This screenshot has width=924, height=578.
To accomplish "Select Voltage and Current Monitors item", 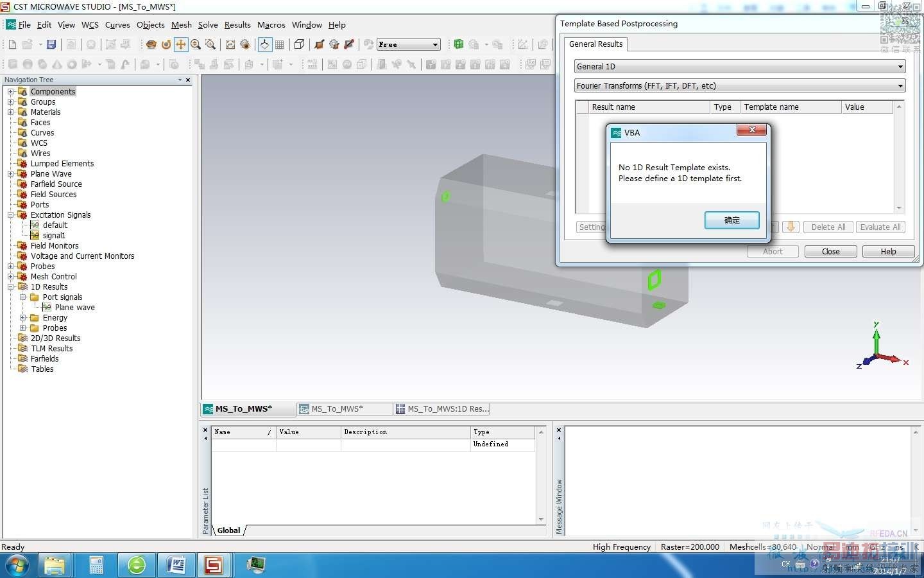I will (x=83, y=256).
